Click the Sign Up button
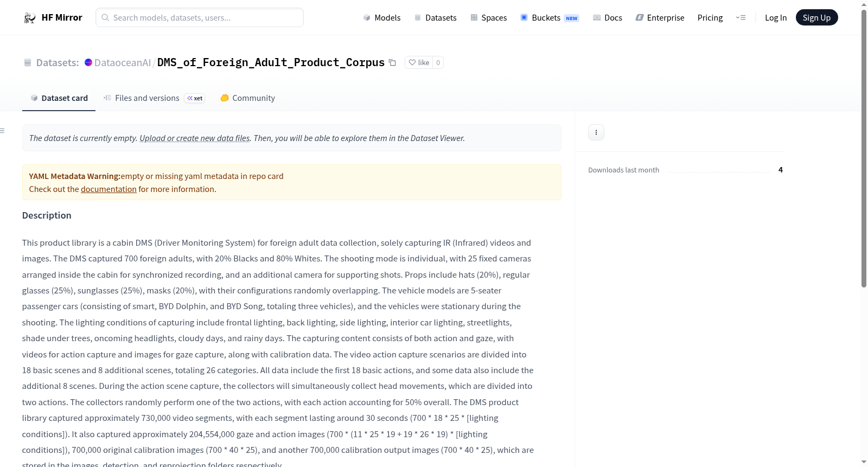This screenshot has width=868, height=467. [x=816, y=17]
